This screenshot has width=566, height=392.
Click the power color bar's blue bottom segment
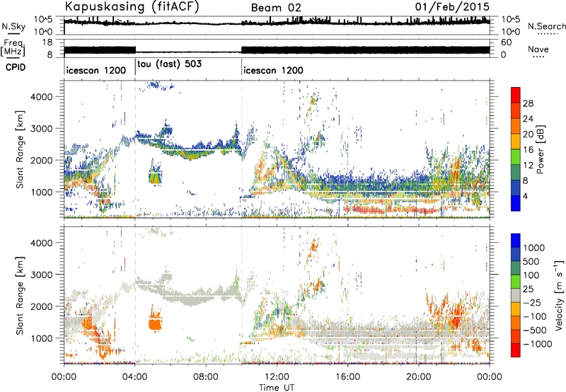pyautogui.click(x=516, y=203)
